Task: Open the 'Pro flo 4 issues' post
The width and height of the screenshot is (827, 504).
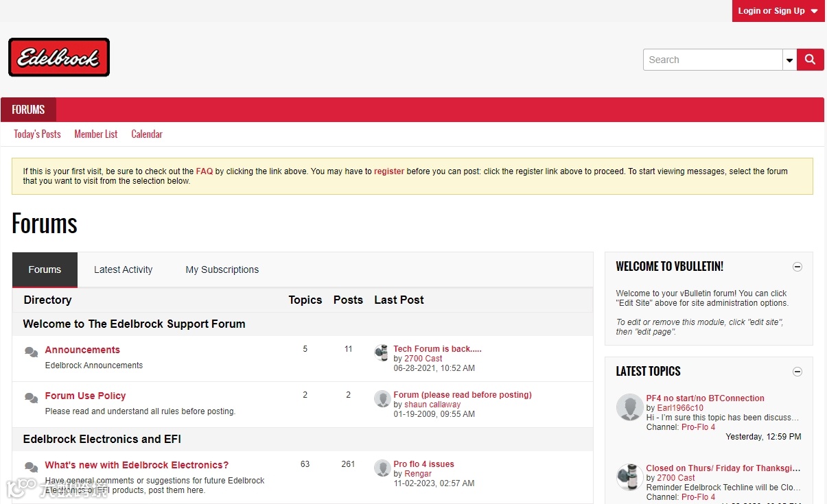Action: (x=423, y=464)
